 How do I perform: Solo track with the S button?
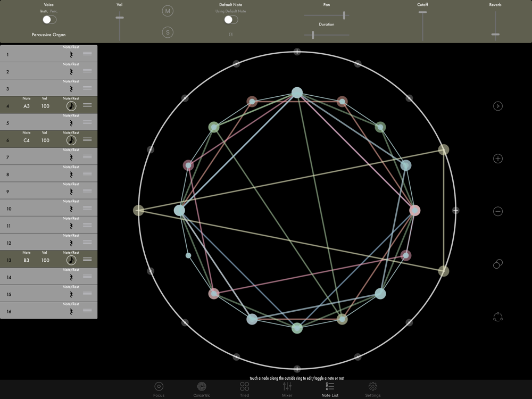[x=168, y=32]
